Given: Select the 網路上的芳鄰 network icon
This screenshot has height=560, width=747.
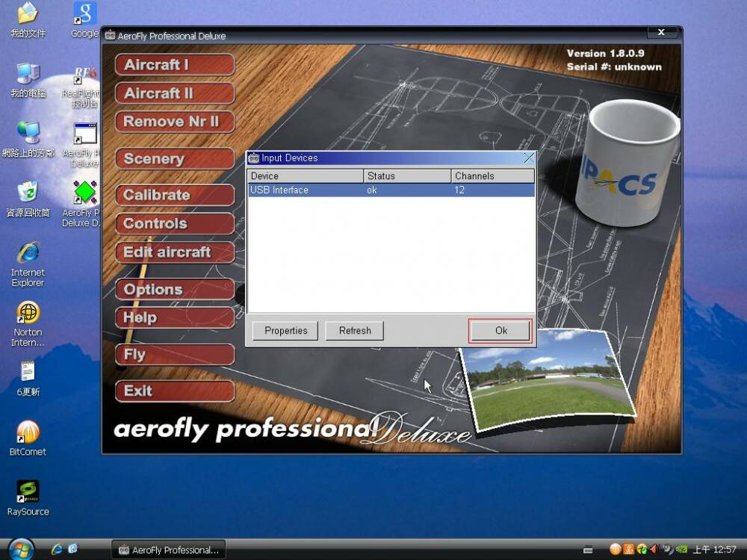Looking at the screenshot, I should click(28, 134).
